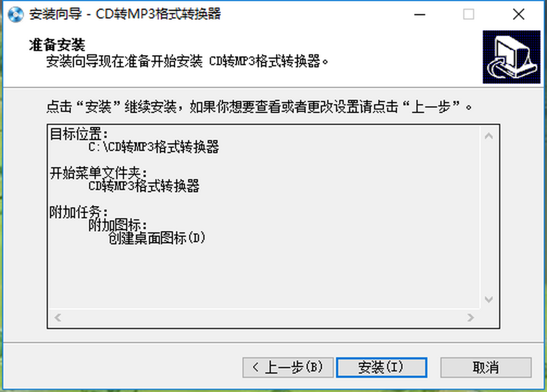
Task: Click the left arrow of the horizontal scrollbar
Action: click(57, 317)
